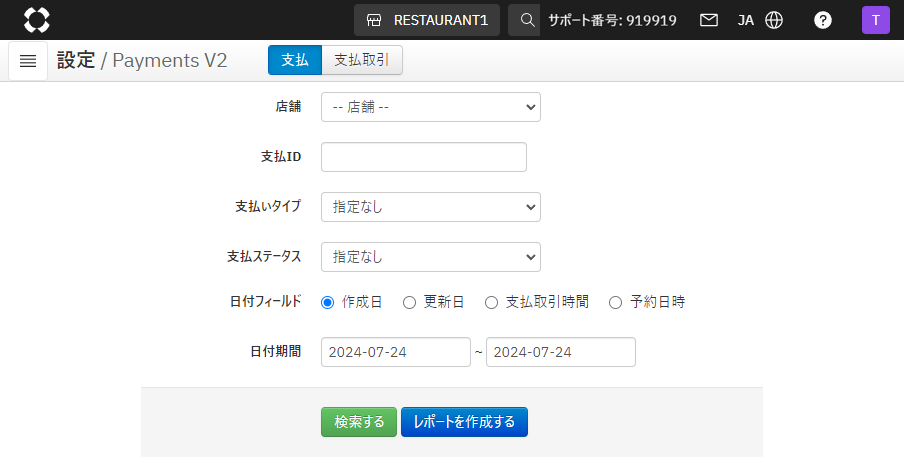904x466 pixels.
Task: Click the RESTAURANT1 store selector
Action: pos(427,20)
